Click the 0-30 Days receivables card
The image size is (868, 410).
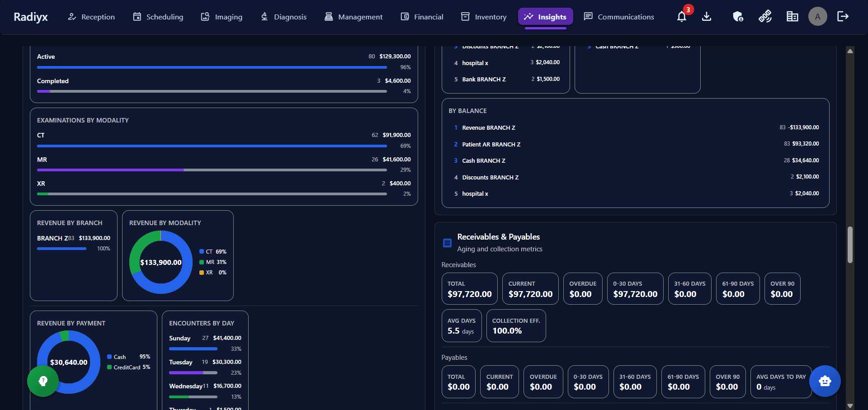click(x=635, y=289)
